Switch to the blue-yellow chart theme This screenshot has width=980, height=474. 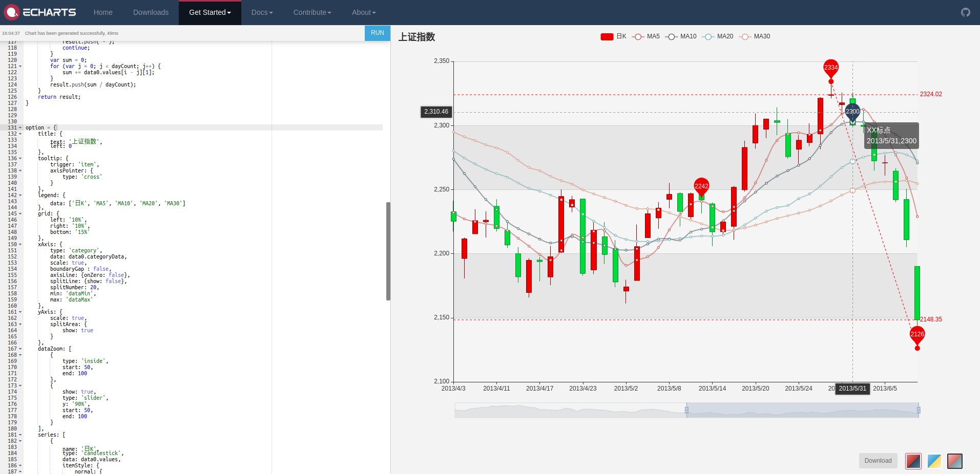pos(934,461)
